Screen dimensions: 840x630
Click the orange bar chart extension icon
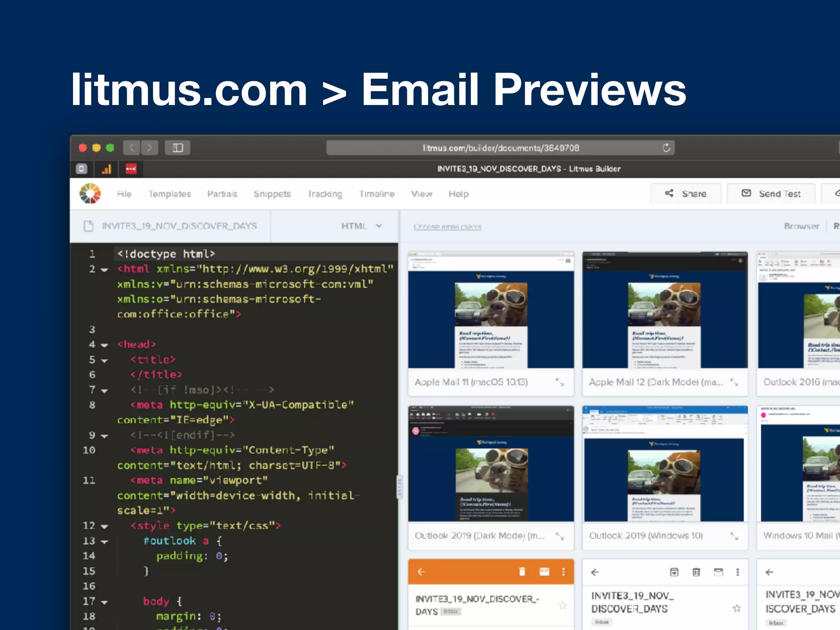107,169
